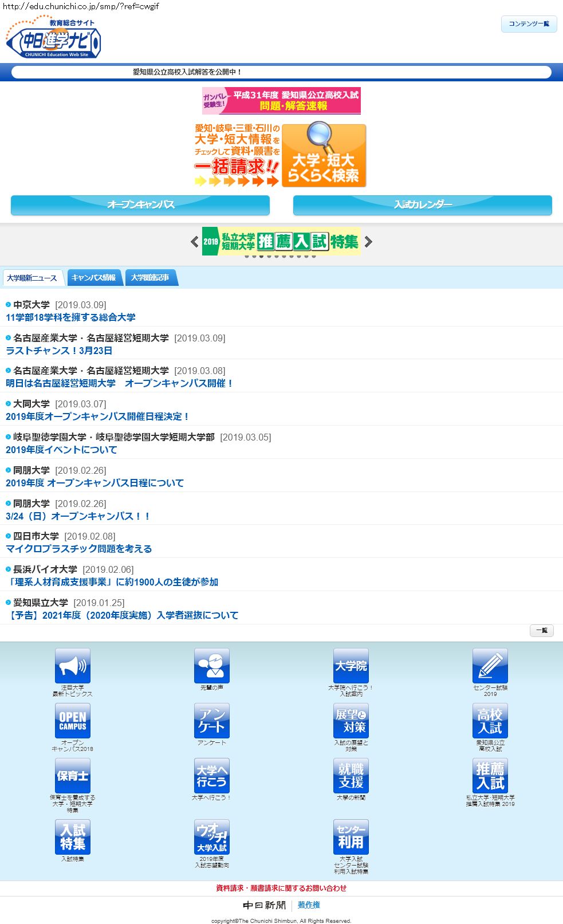
Task: Open the ウォッチ! 大学入試 志望動向 icon
Action: point(212,837)
